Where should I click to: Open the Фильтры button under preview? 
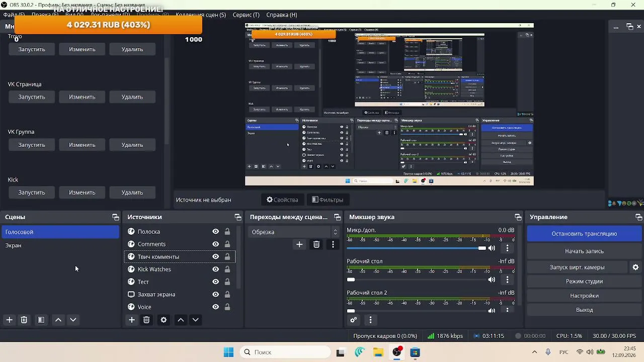pyautogui.click(x=328, y=200)
